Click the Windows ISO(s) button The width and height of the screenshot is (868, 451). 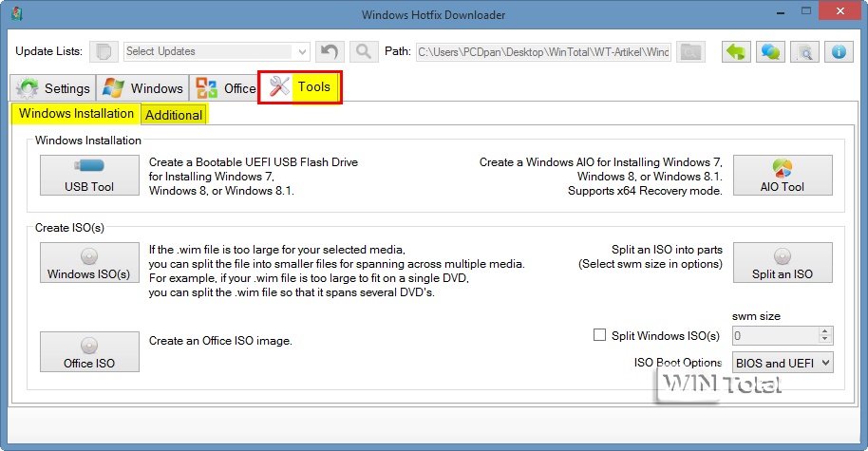[89, 262]
